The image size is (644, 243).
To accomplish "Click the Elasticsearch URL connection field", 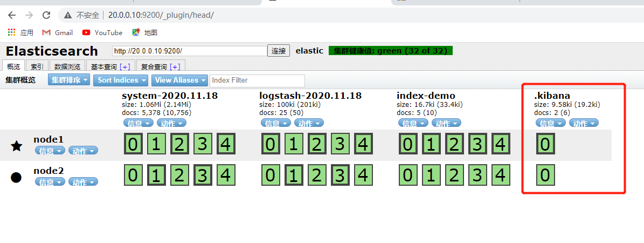I will pyautogui.click(x=190, y=51).
